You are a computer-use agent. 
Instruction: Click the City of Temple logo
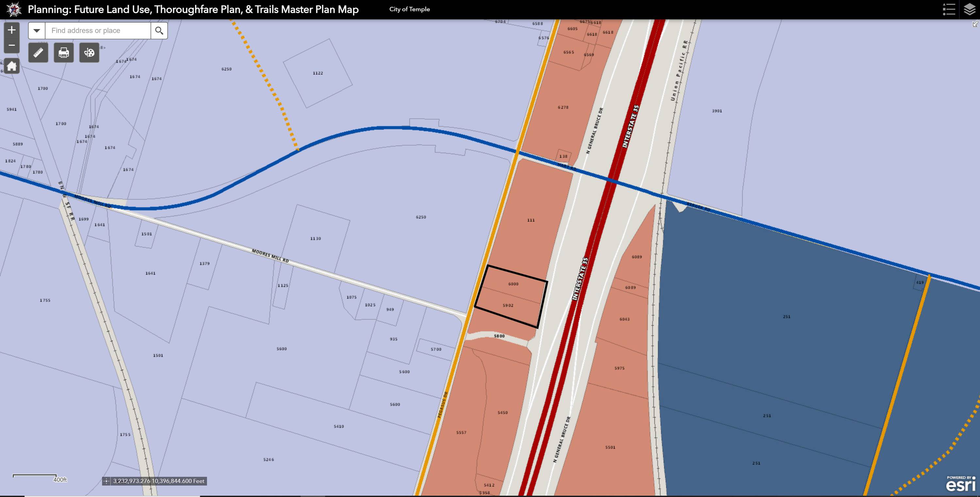(x=14, y=9)
